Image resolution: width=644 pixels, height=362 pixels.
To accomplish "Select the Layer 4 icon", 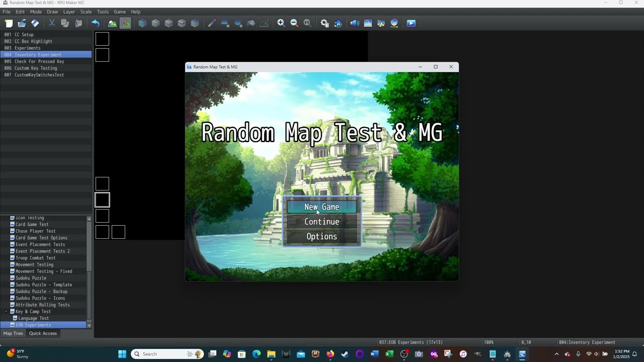I will point(195,23).
